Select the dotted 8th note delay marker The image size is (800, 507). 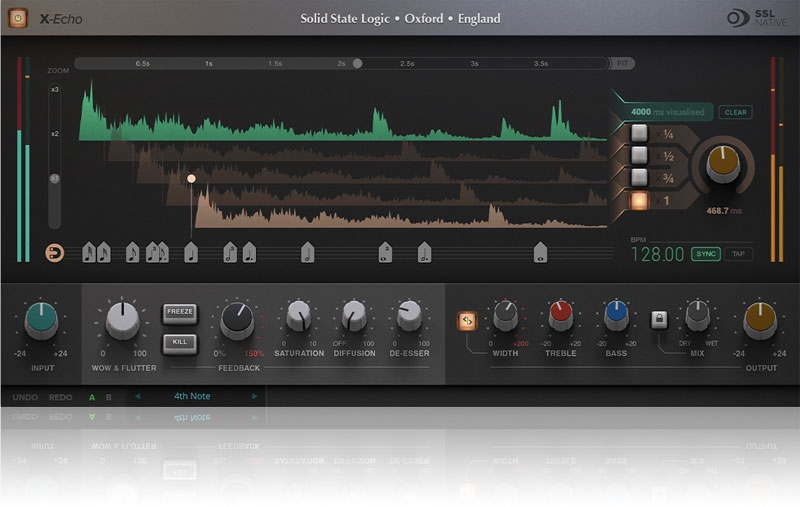click(164, 252)
